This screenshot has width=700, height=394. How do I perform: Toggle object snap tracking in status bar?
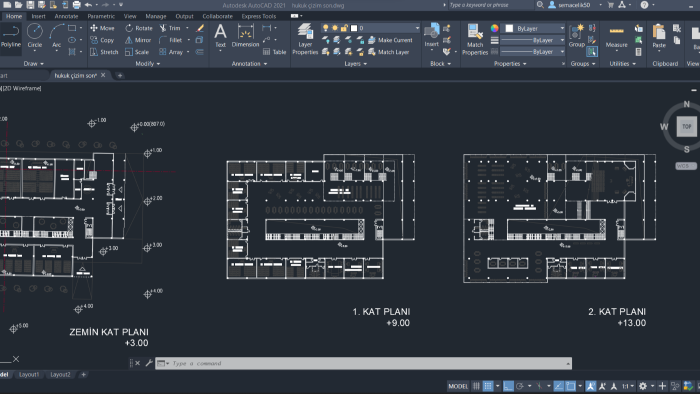(558, 386)
